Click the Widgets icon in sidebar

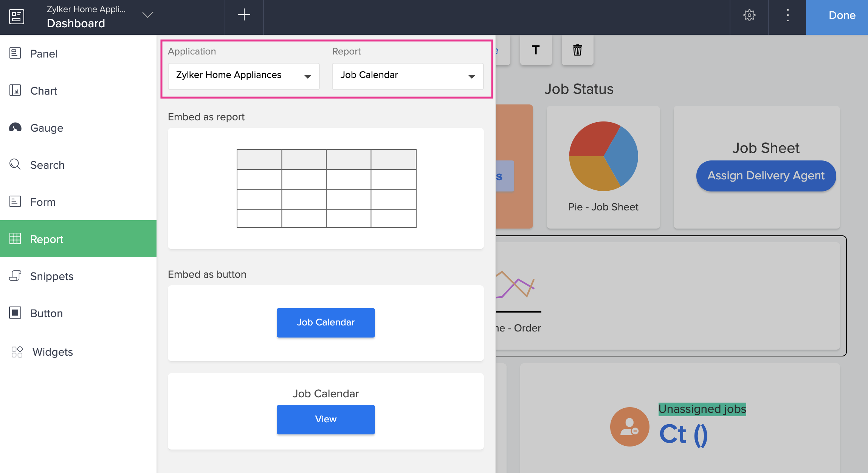coord(17,352)
